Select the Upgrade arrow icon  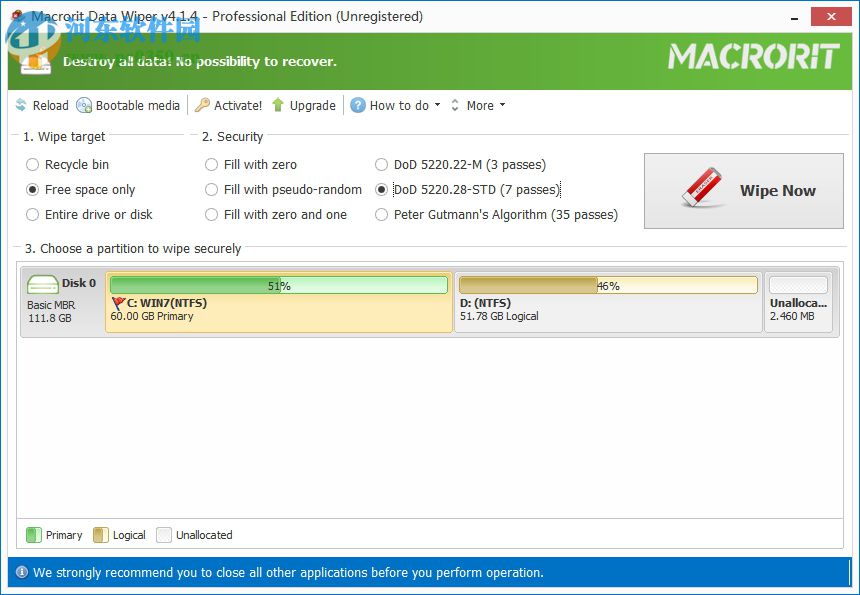(x=278, y=105)
